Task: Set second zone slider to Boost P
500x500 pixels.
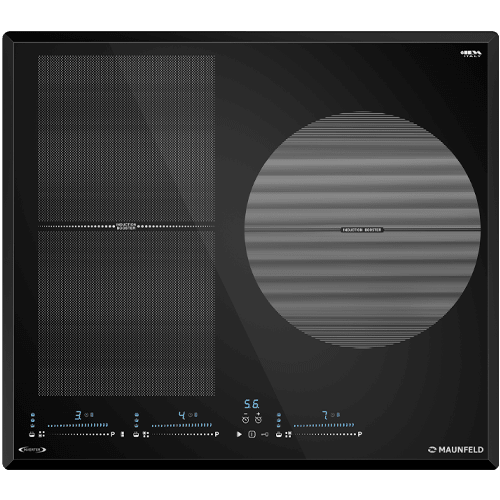Action: (x=217, y=434)
